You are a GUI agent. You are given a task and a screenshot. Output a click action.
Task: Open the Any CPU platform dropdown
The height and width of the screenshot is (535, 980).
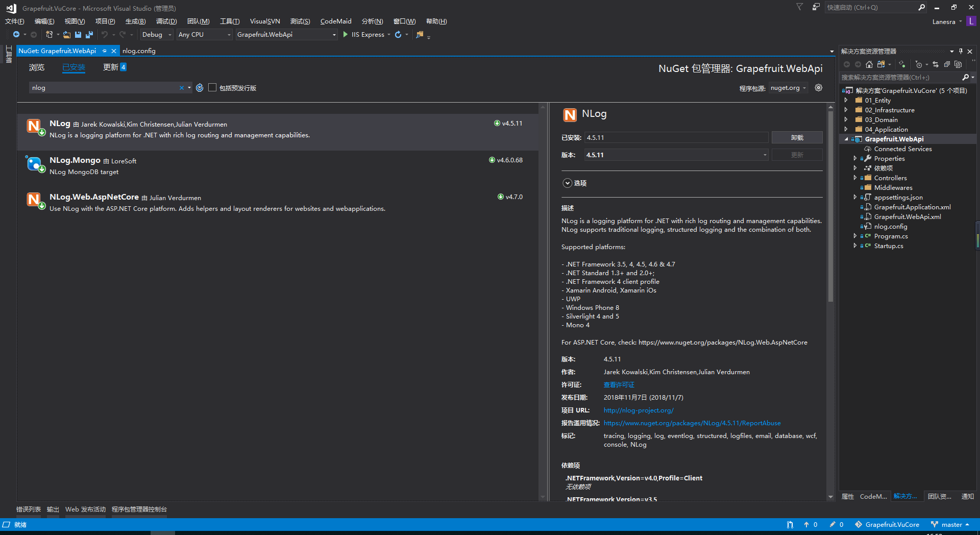pos(204,35)
